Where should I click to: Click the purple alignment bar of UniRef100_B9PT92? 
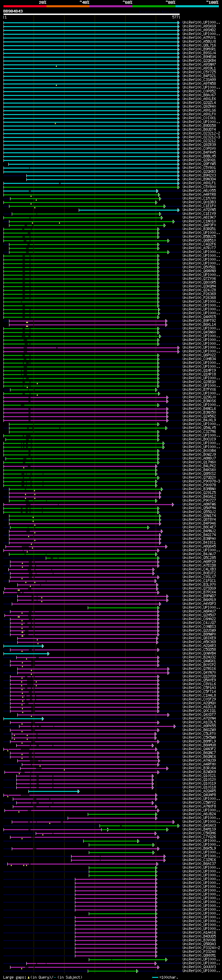(x=88, y=321)
